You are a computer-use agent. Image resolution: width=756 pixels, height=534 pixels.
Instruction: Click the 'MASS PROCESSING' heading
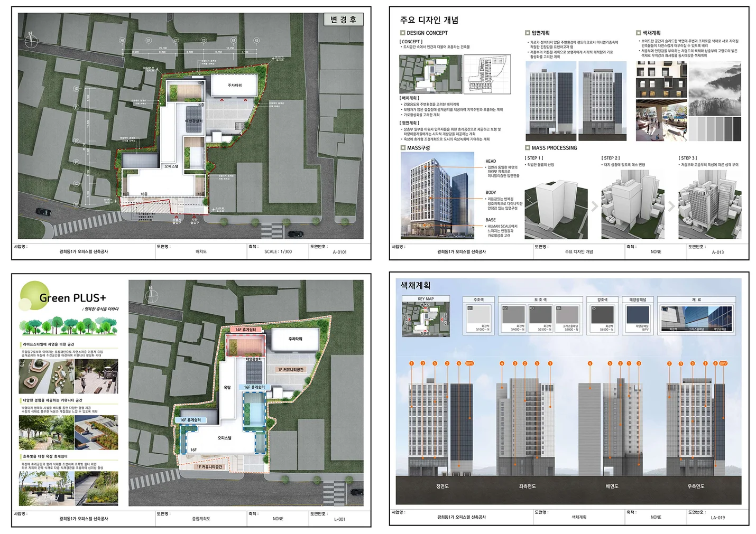click(555, 148)
